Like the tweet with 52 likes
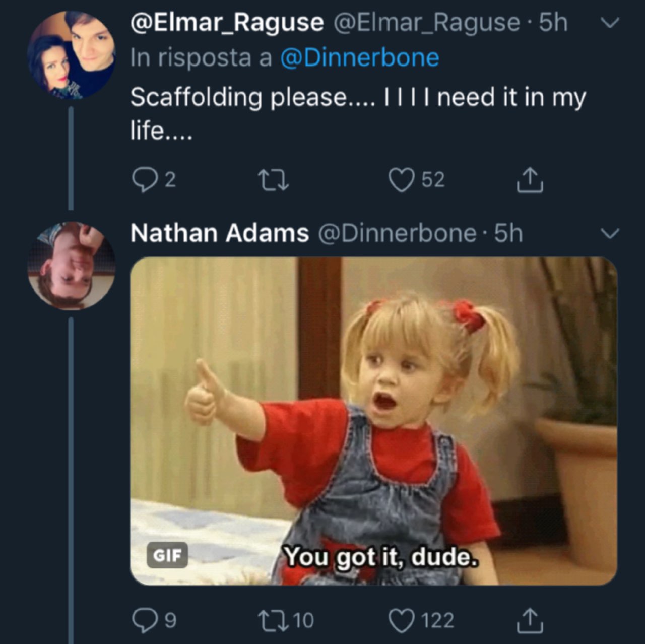645x644 pixels. [x=402, y=180]
